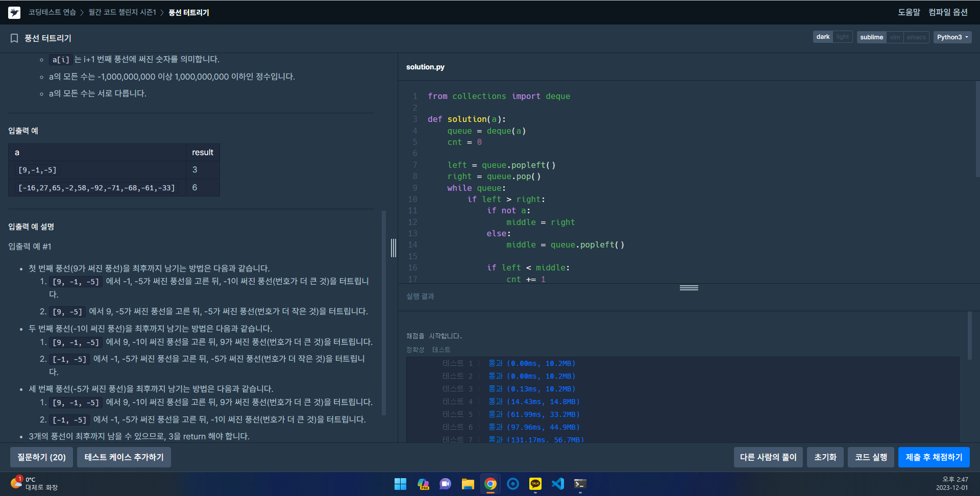Click the code editor scrollbar

click(977, 129)
